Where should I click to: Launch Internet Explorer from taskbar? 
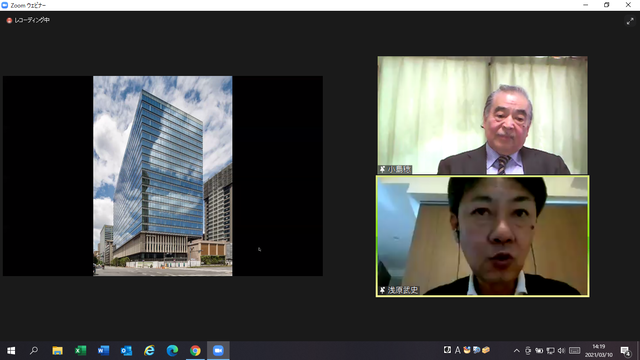pos(149,351)
